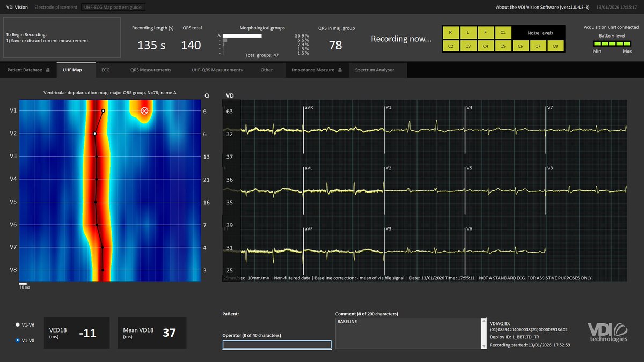
Task: Click the 56.9 % morphological group percentage
Action: tap(302, 35)
